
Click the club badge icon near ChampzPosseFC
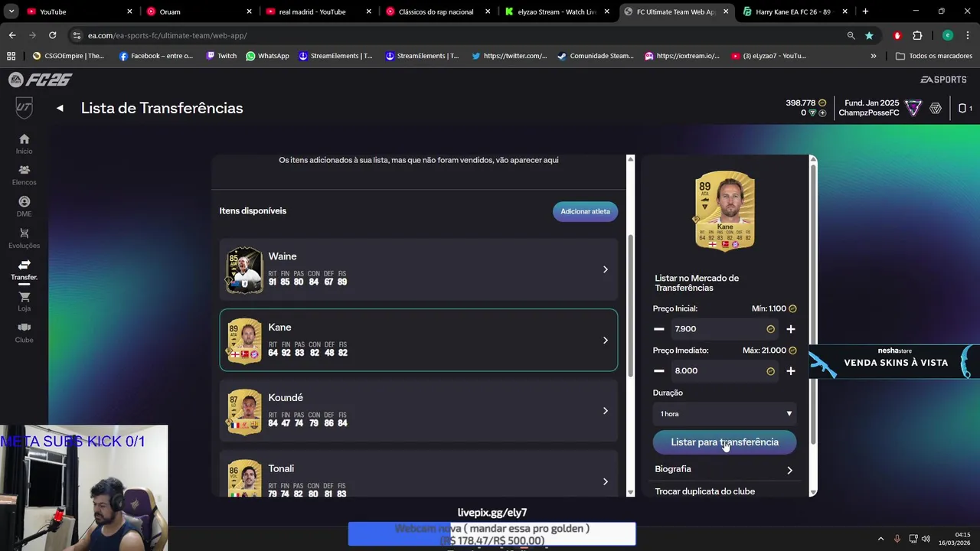coord(913,108)
